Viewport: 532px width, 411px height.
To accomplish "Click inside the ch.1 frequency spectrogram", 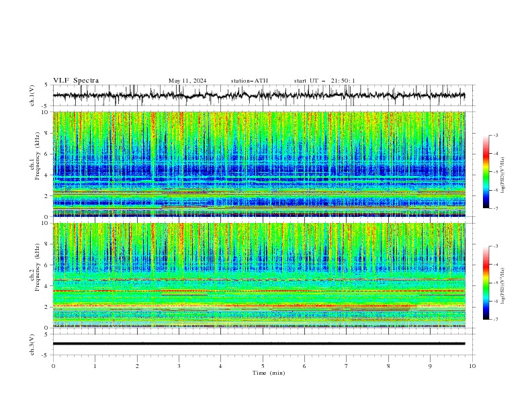I will coord(259,164).
